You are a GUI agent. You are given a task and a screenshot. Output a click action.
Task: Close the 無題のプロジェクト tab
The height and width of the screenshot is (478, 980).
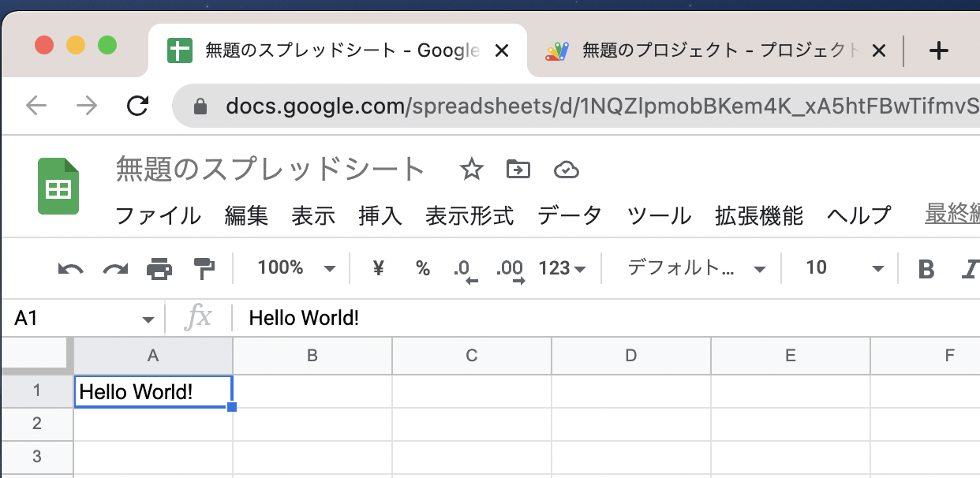(x=878, y=51)
